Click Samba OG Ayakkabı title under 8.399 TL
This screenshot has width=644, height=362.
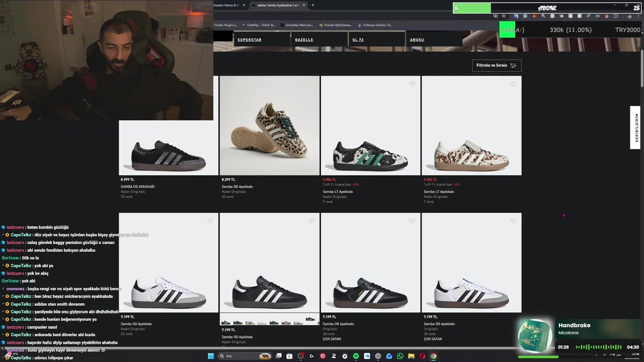click(x=237, y=187)
